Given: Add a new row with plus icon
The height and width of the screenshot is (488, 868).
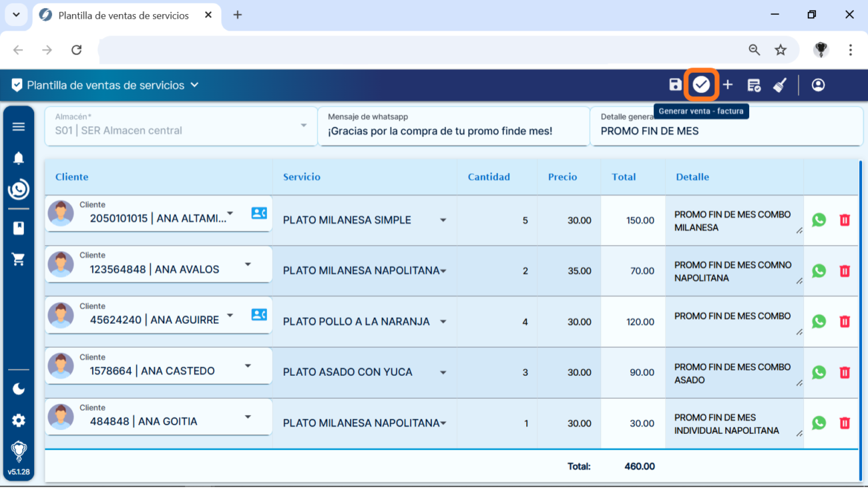Looking at the screenshot, I should 728,85.
